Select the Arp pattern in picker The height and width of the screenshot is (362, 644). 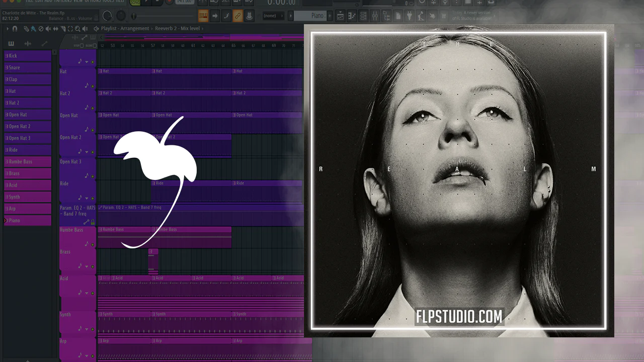tap(28, 209)
